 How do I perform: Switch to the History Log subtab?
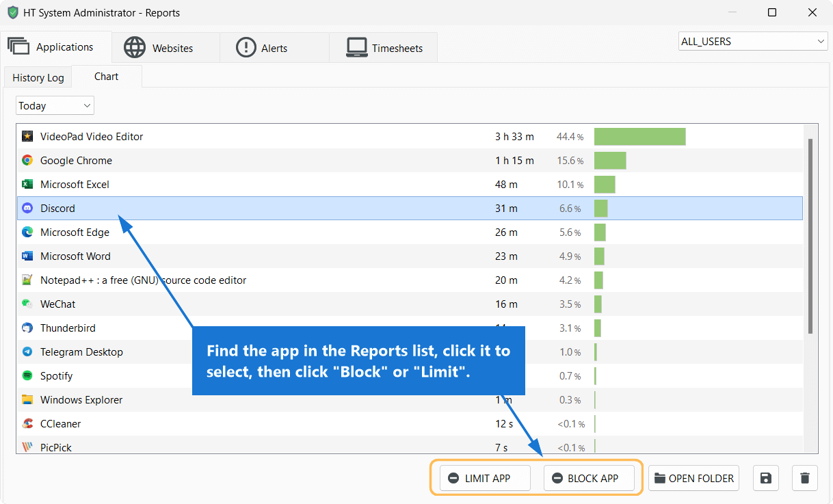(x=38, y=78)
